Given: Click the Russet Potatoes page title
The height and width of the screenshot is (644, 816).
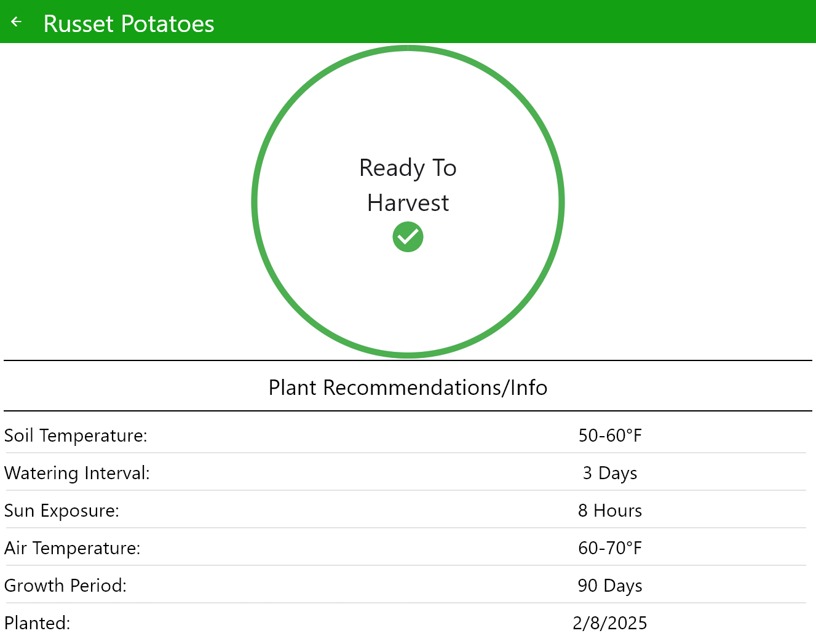Looking at the screenshot, I should click(x=129, y=24).
